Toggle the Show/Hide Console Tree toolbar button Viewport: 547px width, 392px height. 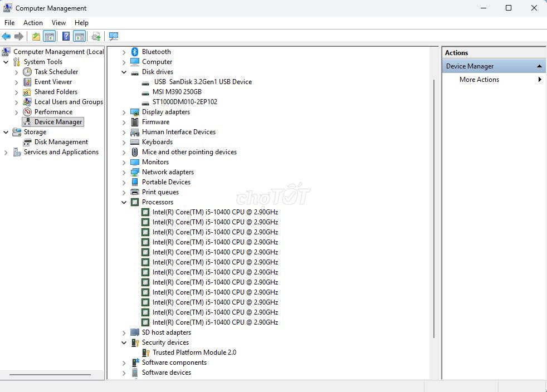[x=50, y=37]
